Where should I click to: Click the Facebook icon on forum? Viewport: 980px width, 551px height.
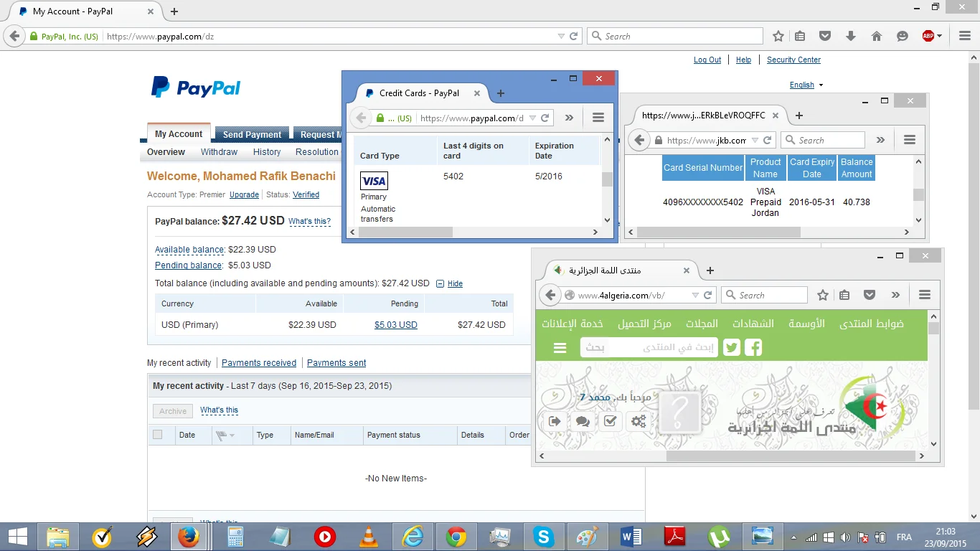pos(753,348)
